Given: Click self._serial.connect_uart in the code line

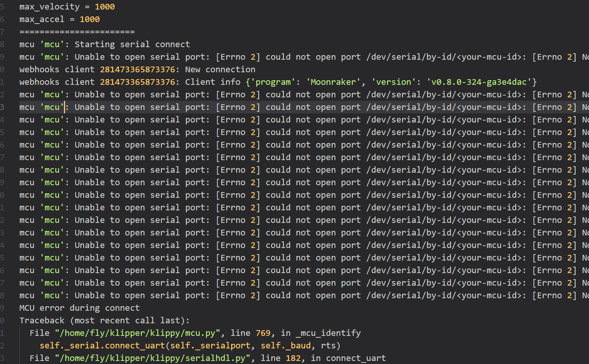Looking at the screenshot, I should pos(102,346).
